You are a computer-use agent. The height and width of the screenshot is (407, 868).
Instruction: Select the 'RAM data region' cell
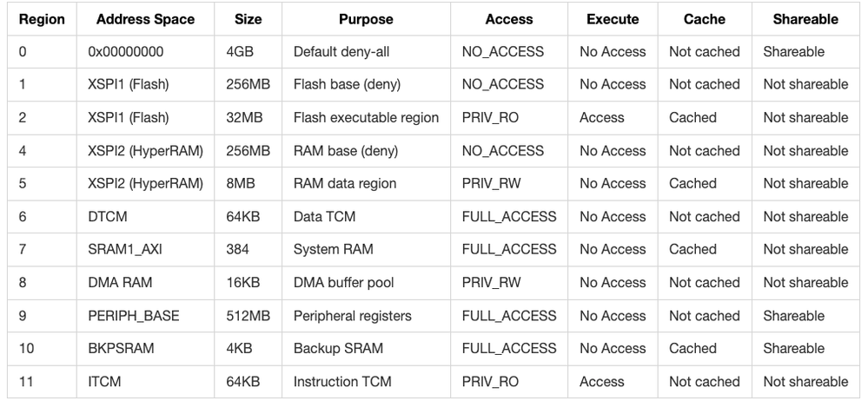coord(345,184)
